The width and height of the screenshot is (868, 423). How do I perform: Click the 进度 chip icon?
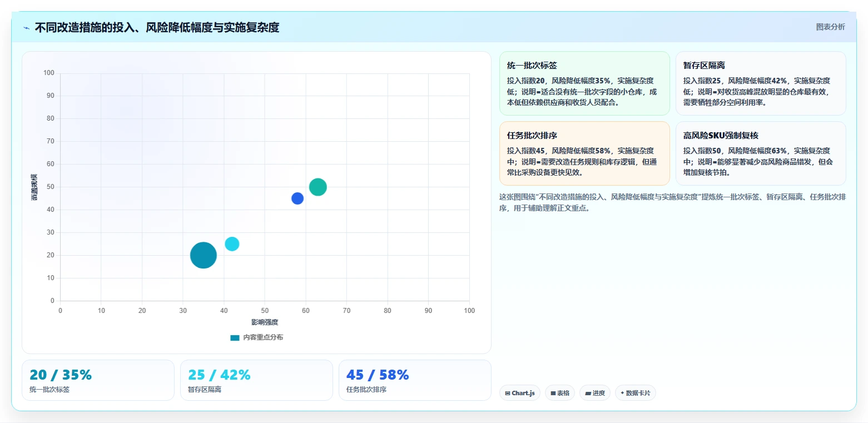coord(588,393)
